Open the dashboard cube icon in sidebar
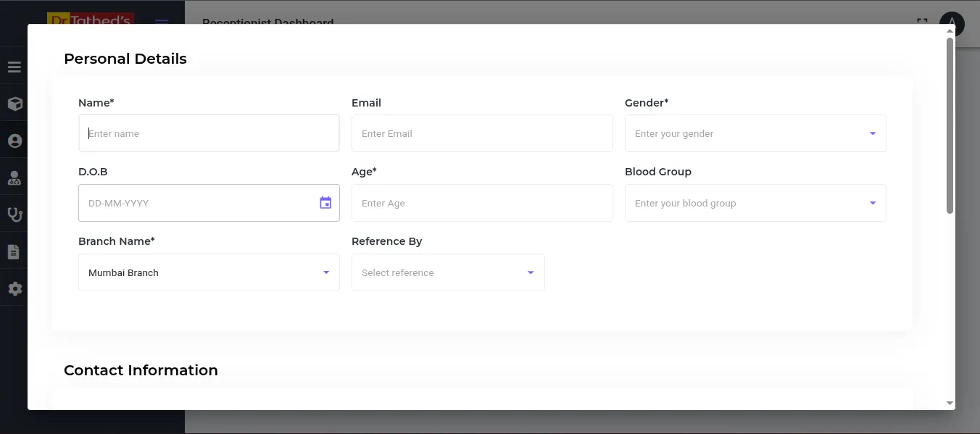Screen dimensions: 980x434 click(x=14, y=104)
